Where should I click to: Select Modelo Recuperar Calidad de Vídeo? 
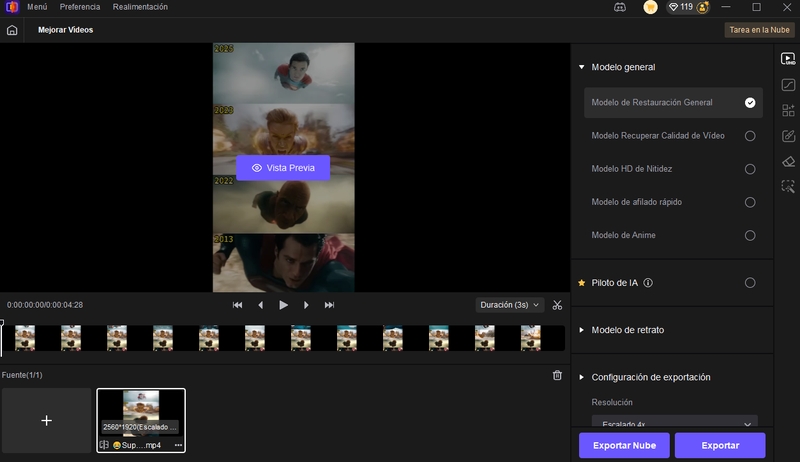(x=673, y=136)
